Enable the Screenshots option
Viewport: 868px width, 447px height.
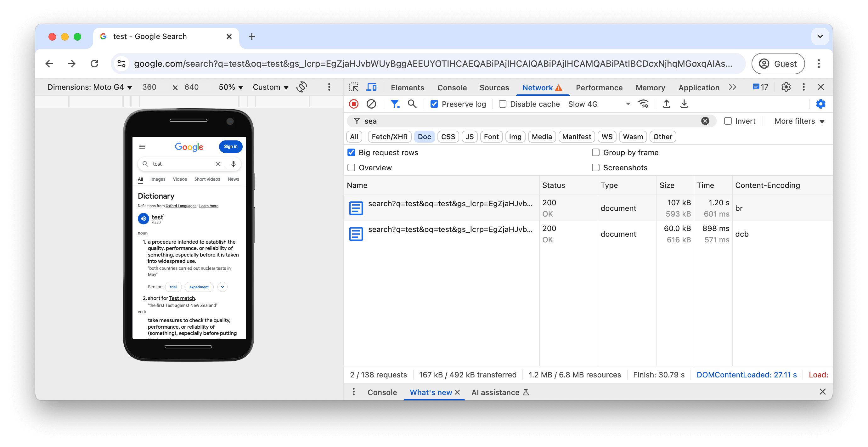[595, 167]
